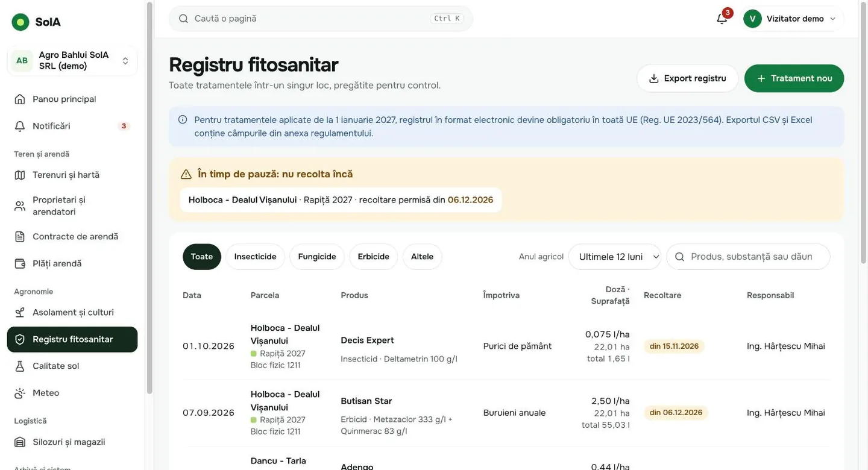Open the Vizitator demo user dropdown
This screenshot has width=868, height=470.
793,19
